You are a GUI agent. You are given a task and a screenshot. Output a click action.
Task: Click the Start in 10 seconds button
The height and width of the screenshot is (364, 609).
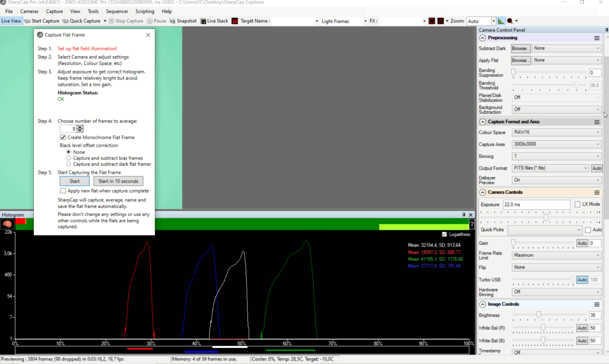pyautogui.click(x=118, y=181)
